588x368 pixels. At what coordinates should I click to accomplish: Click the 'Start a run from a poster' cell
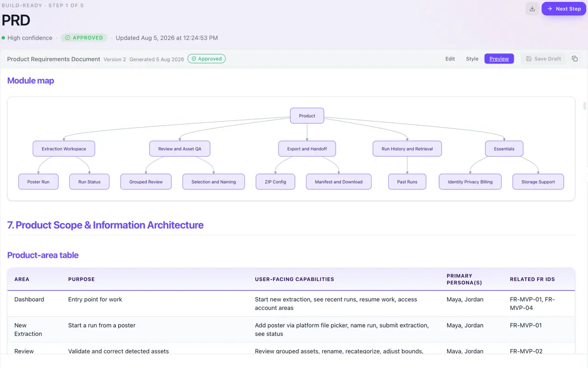click(102, 325)
